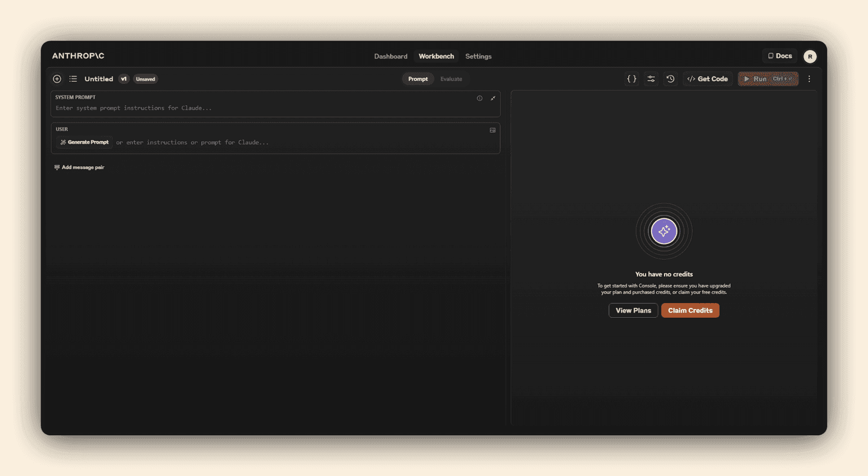868x476 pixels.
Task: Click the add image icon in User box
Action: [493, 130]
